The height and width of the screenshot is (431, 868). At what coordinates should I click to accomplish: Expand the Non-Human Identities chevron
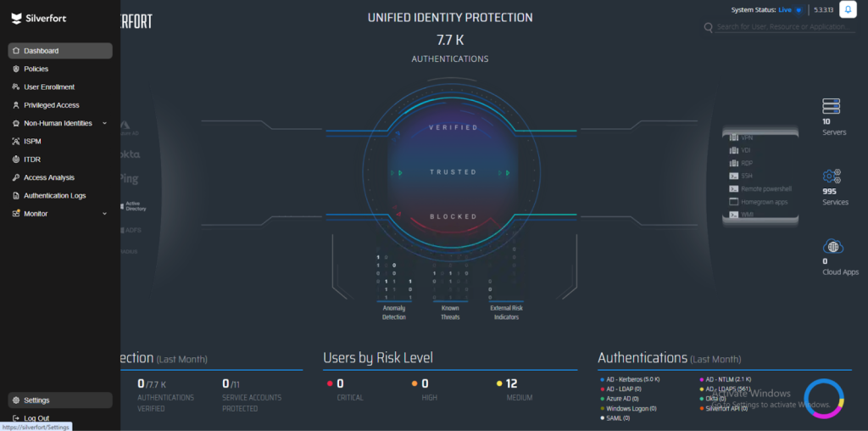pos(104,123)
